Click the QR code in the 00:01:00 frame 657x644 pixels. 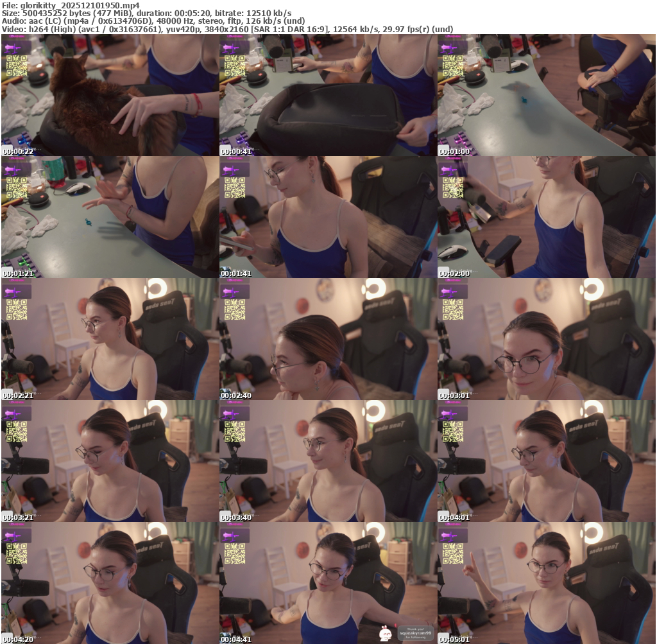pyautogui.click(x=453, y=65)
